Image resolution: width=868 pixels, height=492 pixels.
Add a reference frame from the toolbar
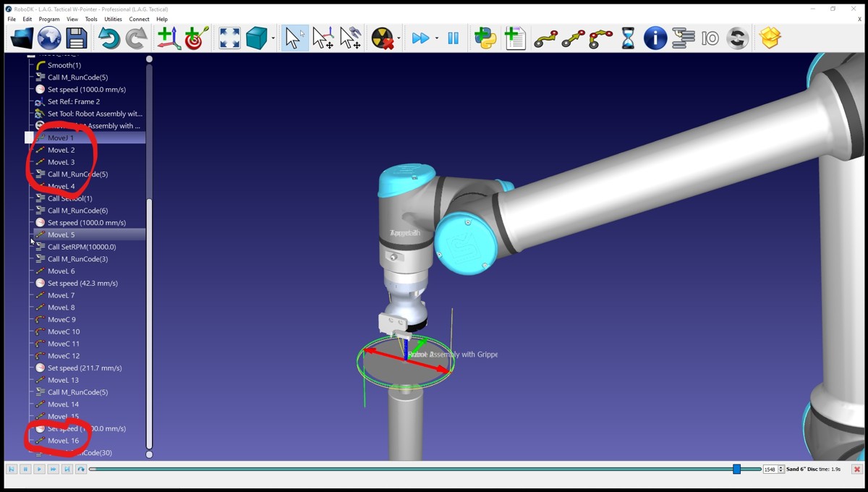tap(169, 38)
